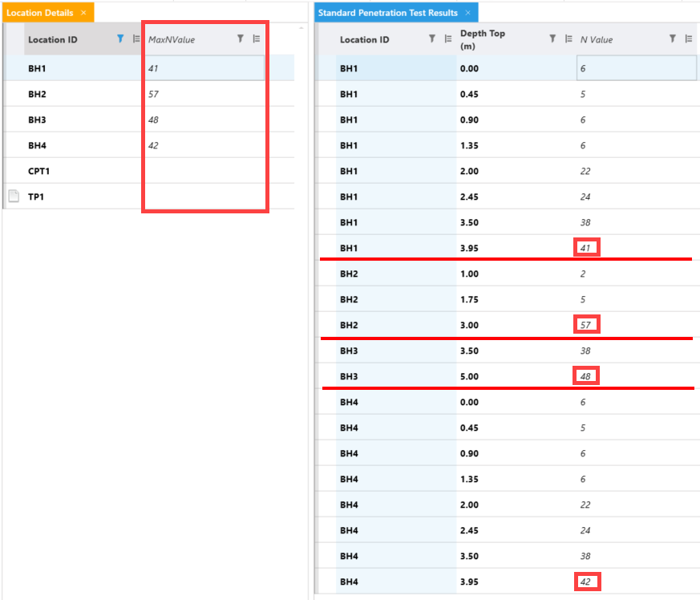
Task: Click N Value 22 in BH1 row
Action: [636, 171]
